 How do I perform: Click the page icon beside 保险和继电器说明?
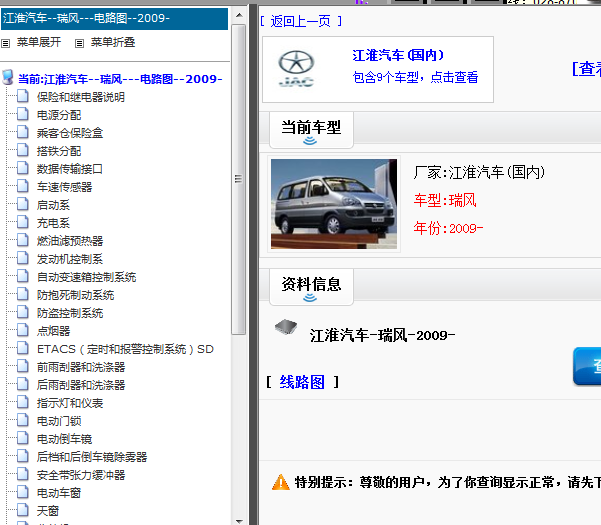tap(23, 96)
